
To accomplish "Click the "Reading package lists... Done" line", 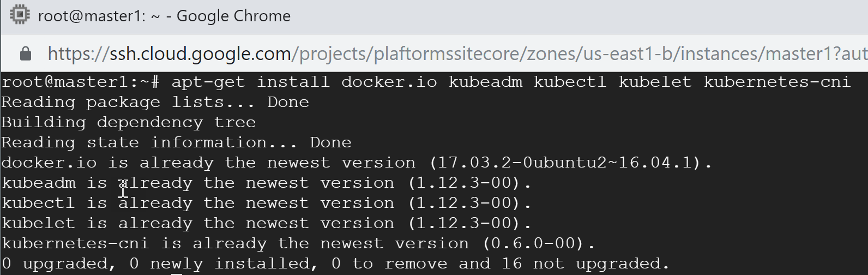I will pos(155,103).
